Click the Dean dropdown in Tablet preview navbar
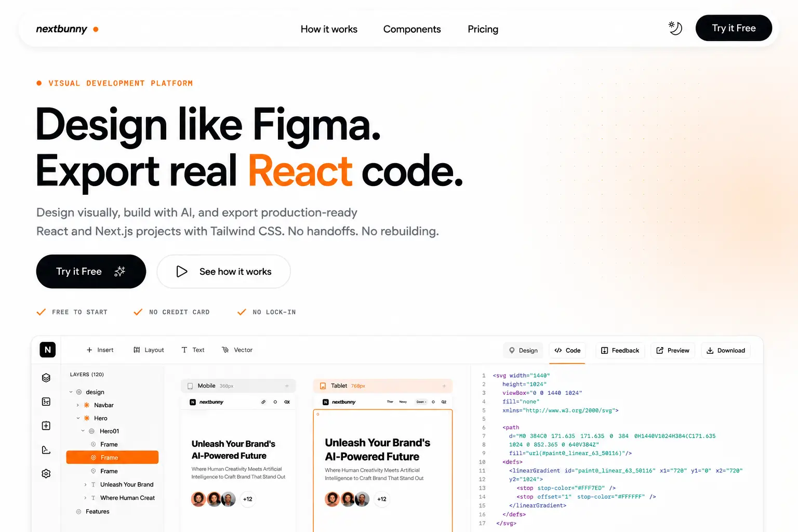798x532 pixels. 421,402
